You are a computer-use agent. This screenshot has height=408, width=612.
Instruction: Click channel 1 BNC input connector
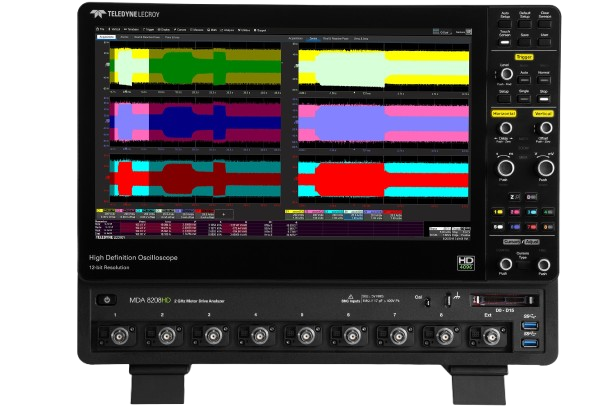point(120,335)
